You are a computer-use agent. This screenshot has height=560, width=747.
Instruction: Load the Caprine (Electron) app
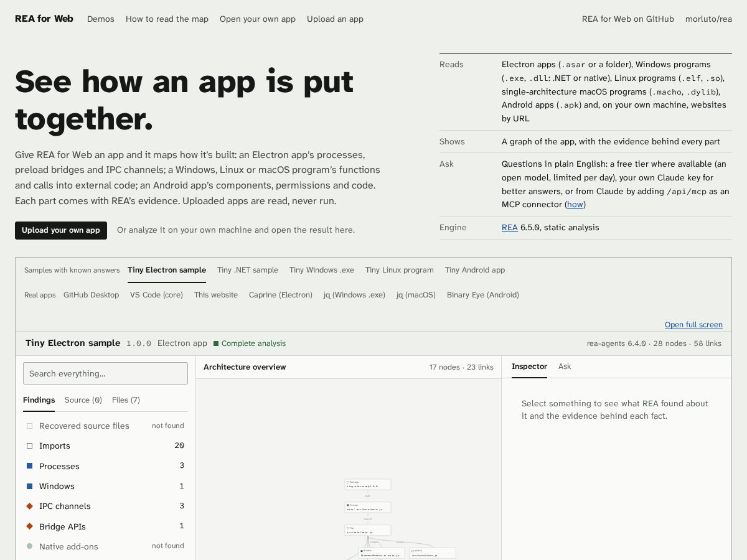281,295
